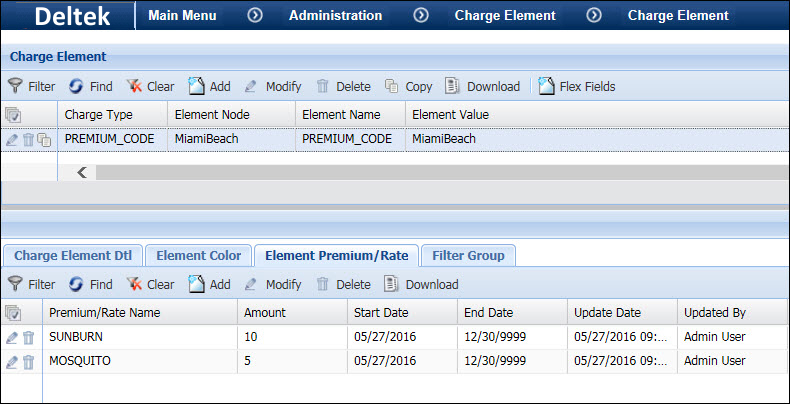Expand the arrow after Main Menu breadcrumb
This screenshot has height=404, width=790.
[255, 15]
